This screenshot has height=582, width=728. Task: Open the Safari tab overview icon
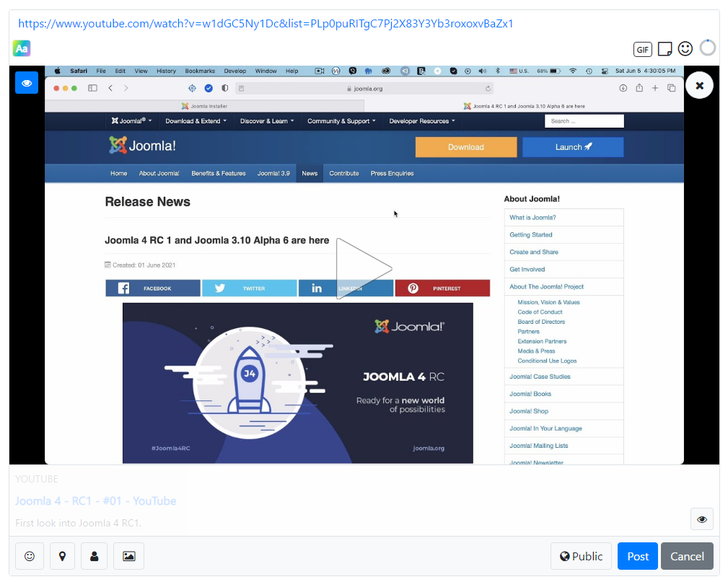671,88
